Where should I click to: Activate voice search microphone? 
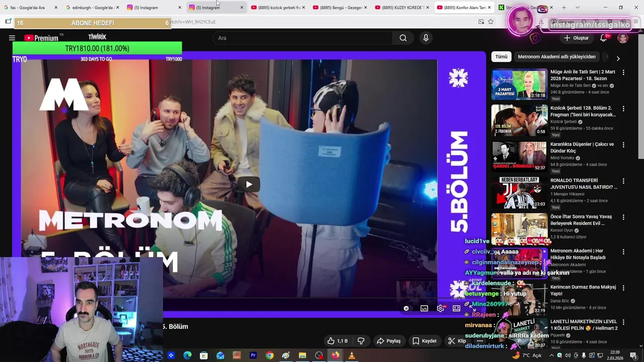click(426, 38)
